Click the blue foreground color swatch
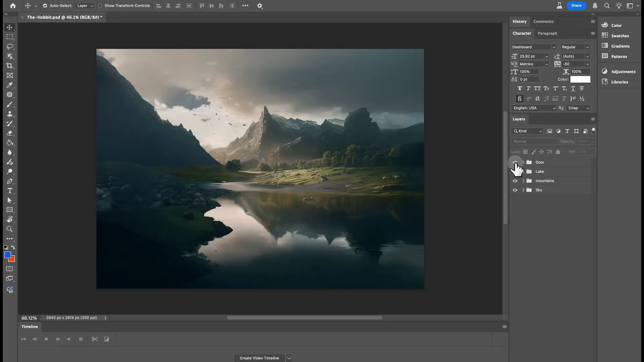 tap(7, 255)
